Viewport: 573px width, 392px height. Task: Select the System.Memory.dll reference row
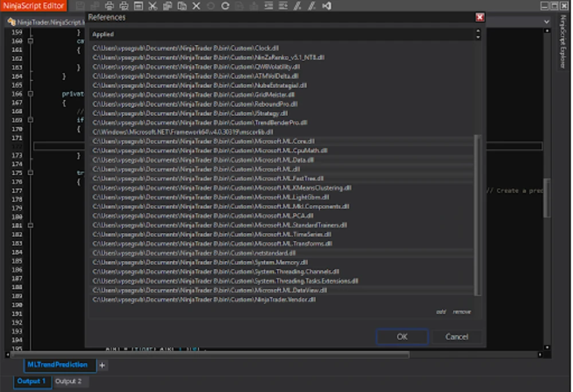point(281,262)
